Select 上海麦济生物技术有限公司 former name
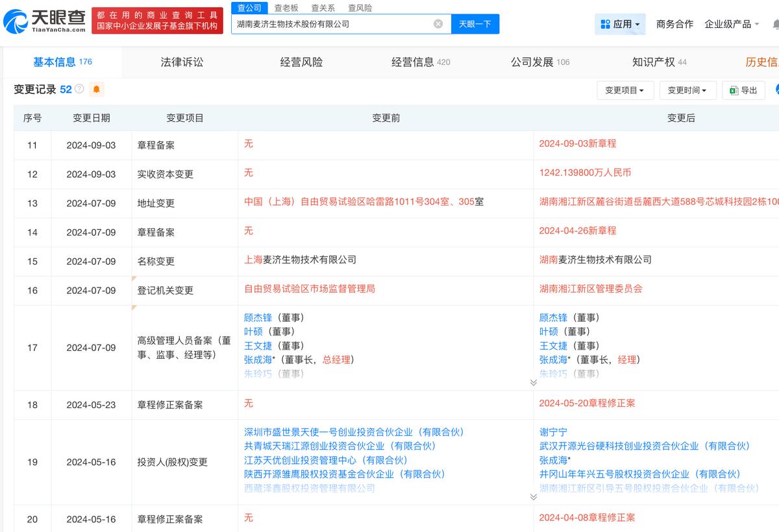 301,260
